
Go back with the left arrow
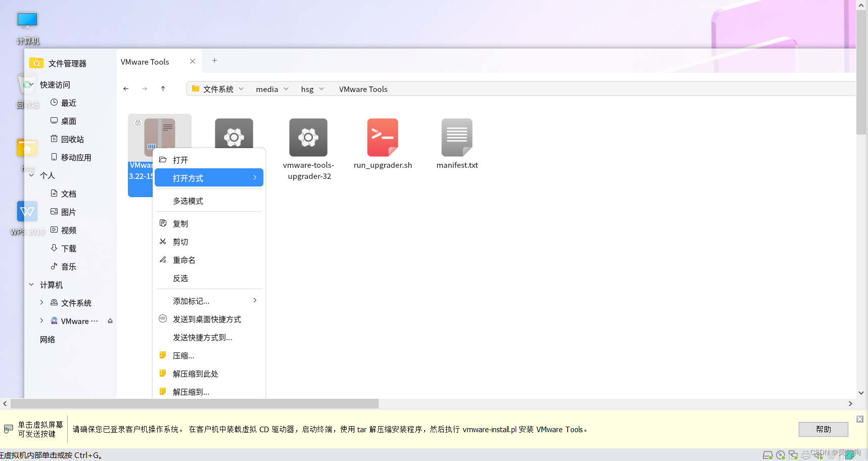tap(126, 88)
